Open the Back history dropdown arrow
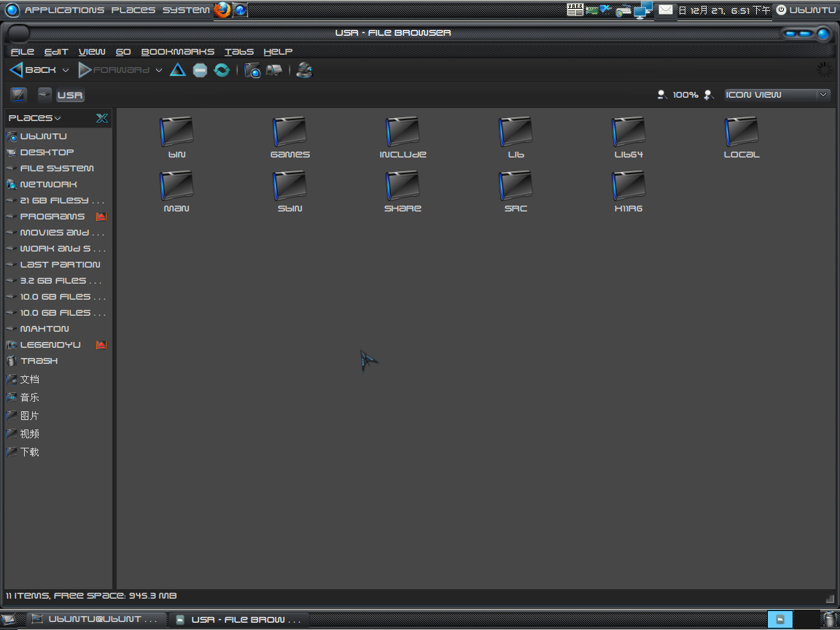This screenshot has width=840, height=630. tap(66, 70)
